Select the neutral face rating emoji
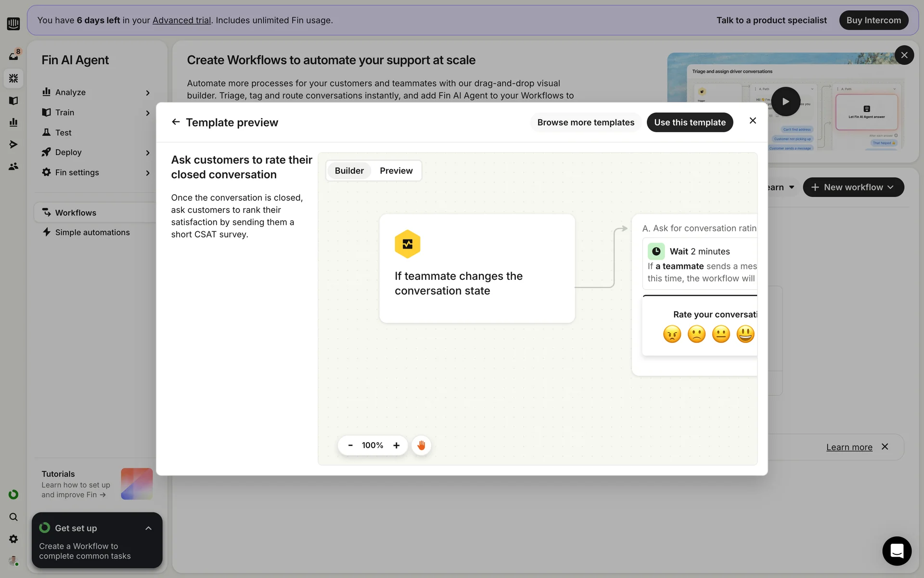The height and width of the screenshot is (578, 924). (x=720, y=334)
